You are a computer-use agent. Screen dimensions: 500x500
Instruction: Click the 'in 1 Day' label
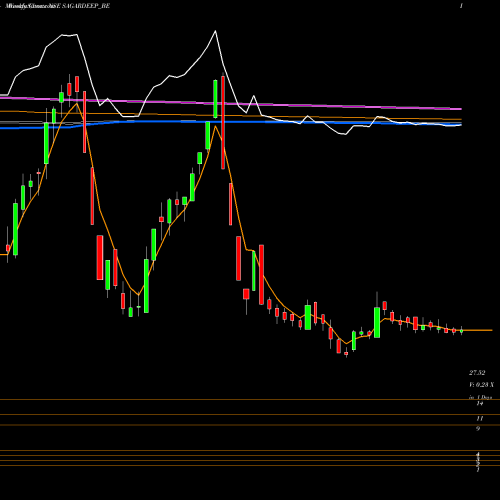[x=481, y=397]
